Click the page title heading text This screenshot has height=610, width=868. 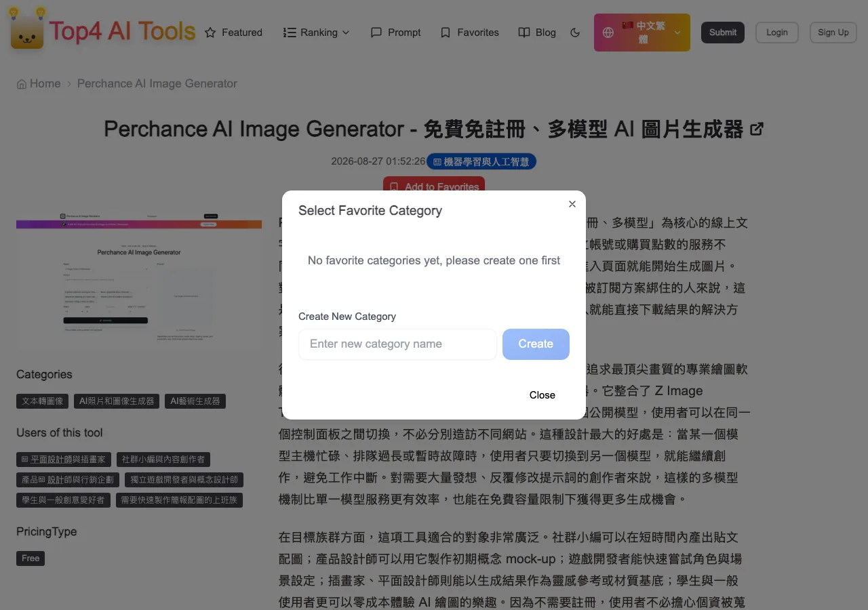coord(425,129)
